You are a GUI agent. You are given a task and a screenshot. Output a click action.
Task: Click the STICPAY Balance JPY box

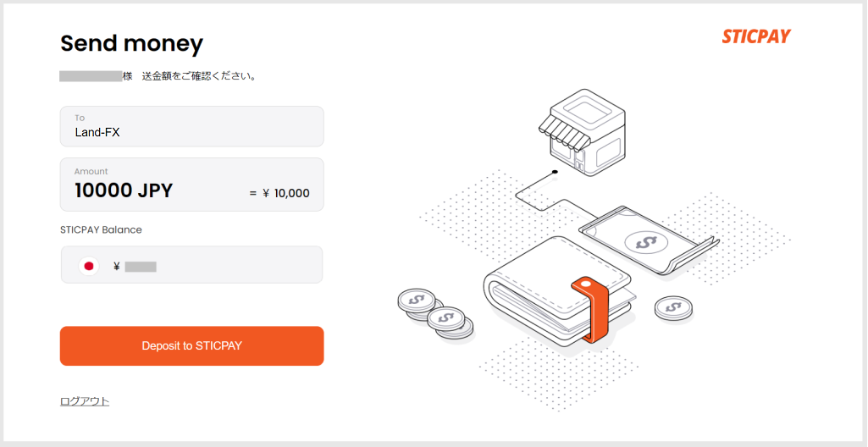(x=191, y=264)
